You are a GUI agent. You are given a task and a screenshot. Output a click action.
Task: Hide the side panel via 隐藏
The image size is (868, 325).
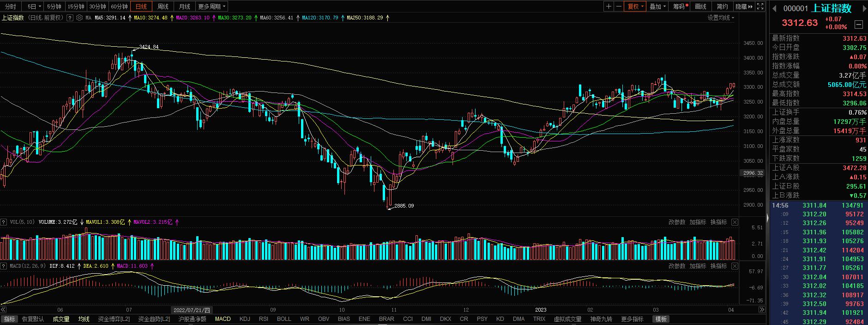743,6
